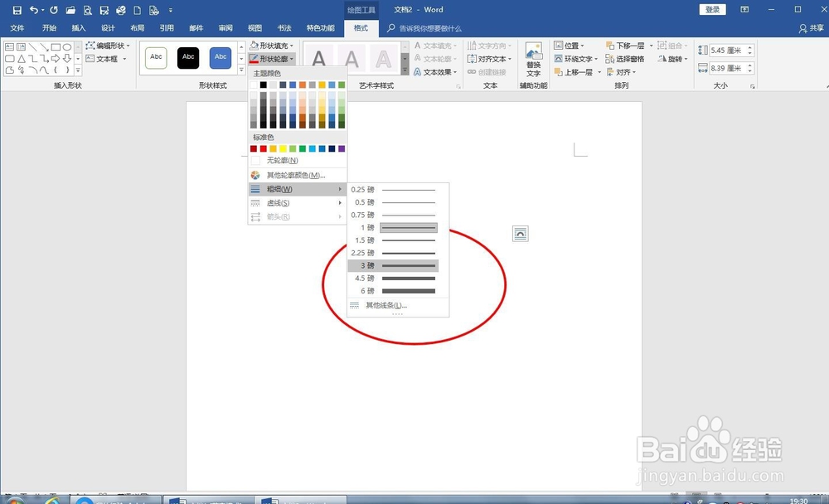Open the 虚线(S) submenu
Screen dimensions: 829x504
tap(297, 203)
